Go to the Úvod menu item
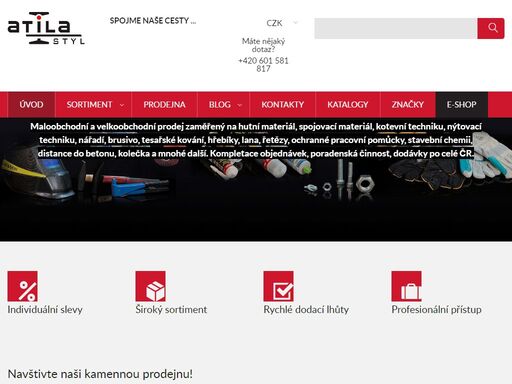The width and height of the screenshot is (512, 384). (31, 105)
